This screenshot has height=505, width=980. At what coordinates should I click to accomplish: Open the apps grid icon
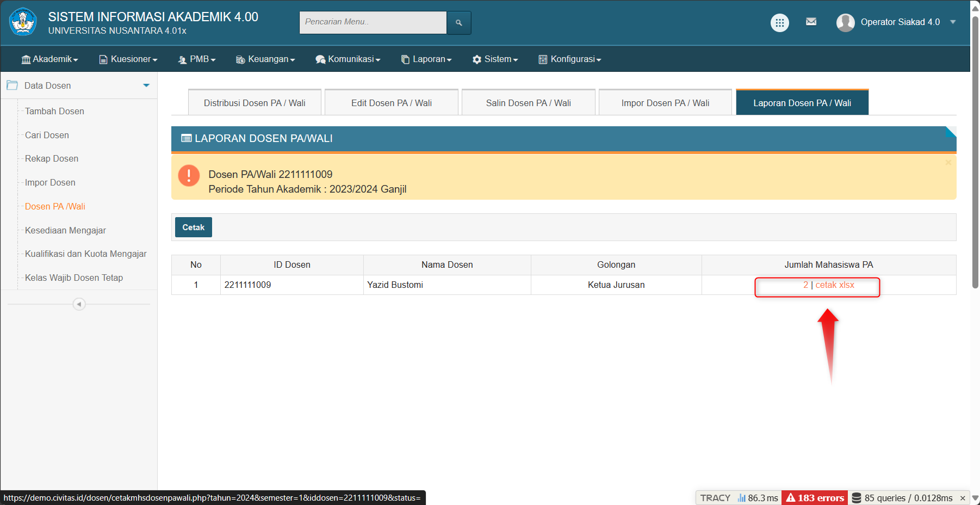click(779, 22)
